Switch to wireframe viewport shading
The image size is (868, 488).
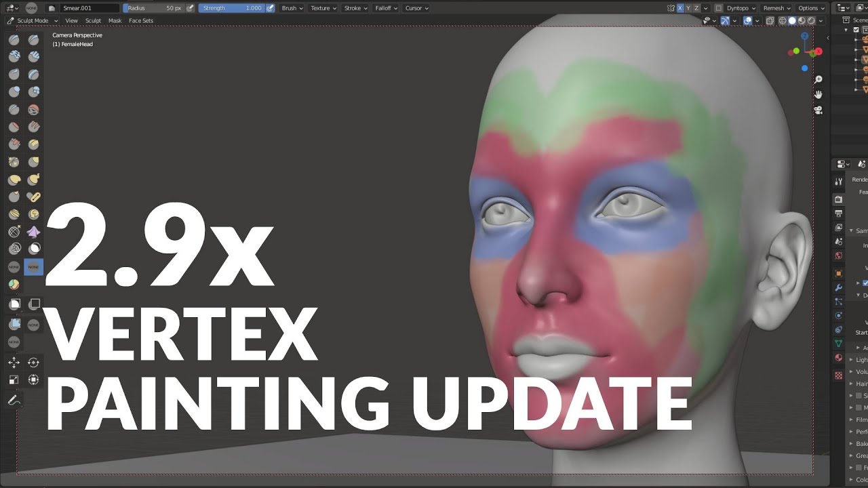click(783, 21)
